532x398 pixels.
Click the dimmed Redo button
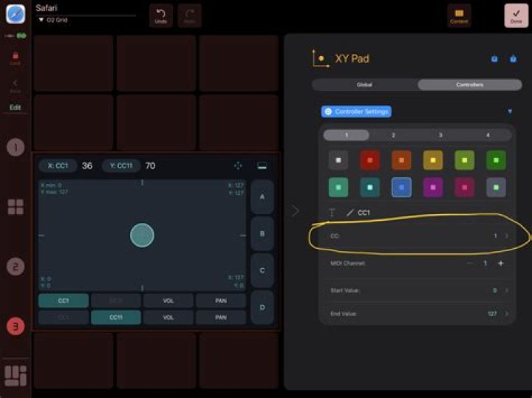[189, 16]
